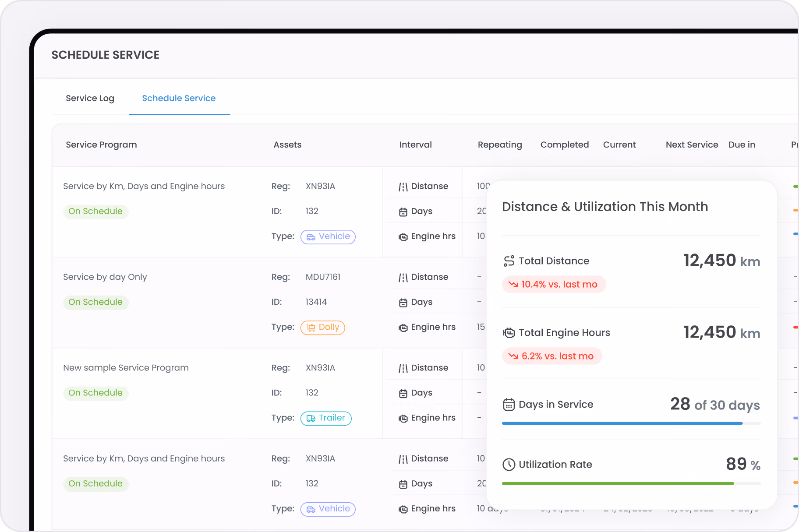Click the Vehicle type badge in last row

328,509
